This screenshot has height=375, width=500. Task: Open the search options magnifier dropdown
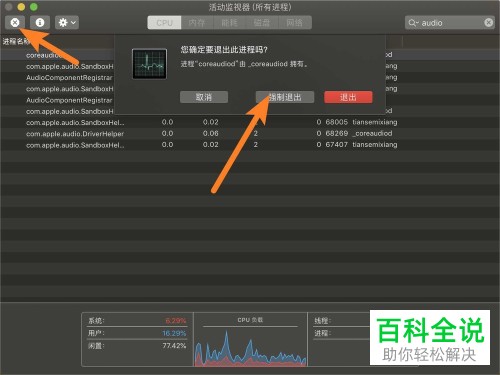(x=413, y=23)
